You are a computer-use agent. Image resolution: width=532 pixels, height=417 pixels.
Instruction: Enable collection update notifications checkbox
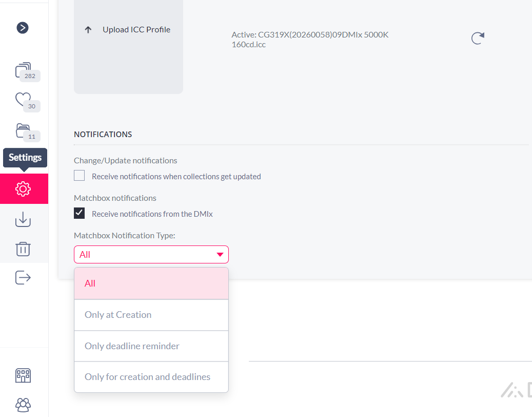[80, 176]
